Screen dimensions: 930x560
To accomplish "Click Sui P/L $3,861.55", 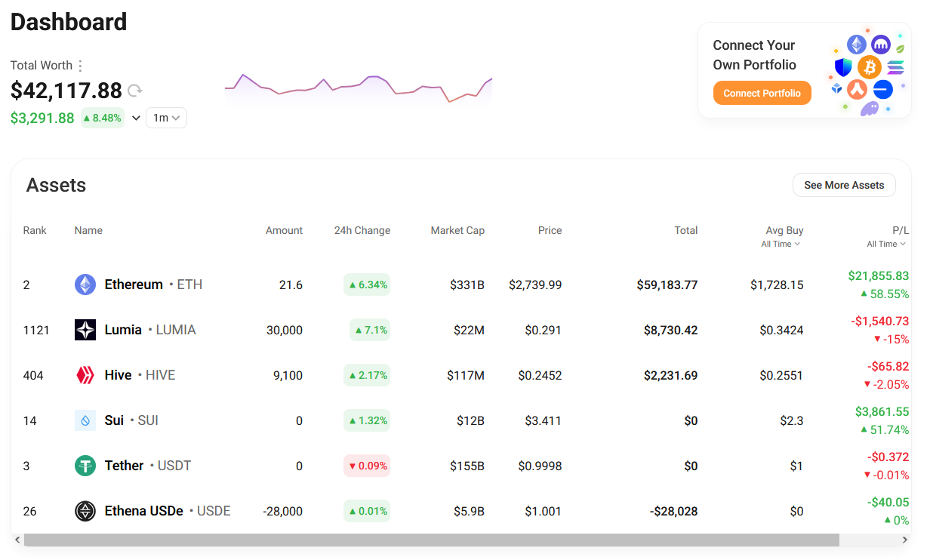I will 882,412.
